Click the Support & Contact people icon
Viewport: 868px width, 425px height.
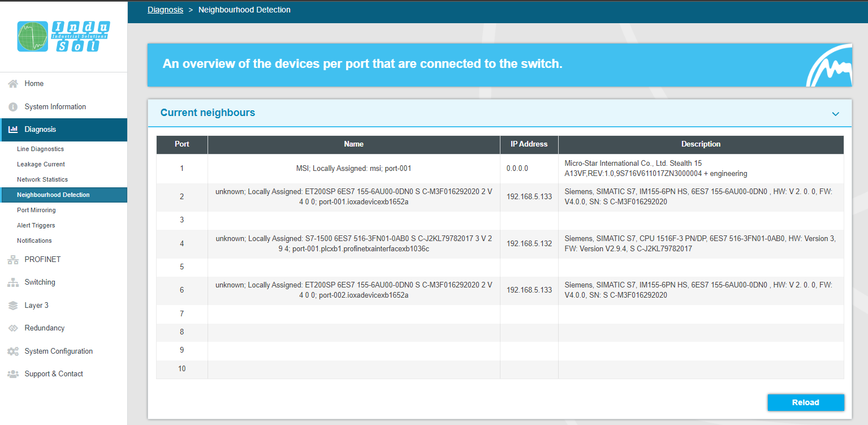(13, 374)
